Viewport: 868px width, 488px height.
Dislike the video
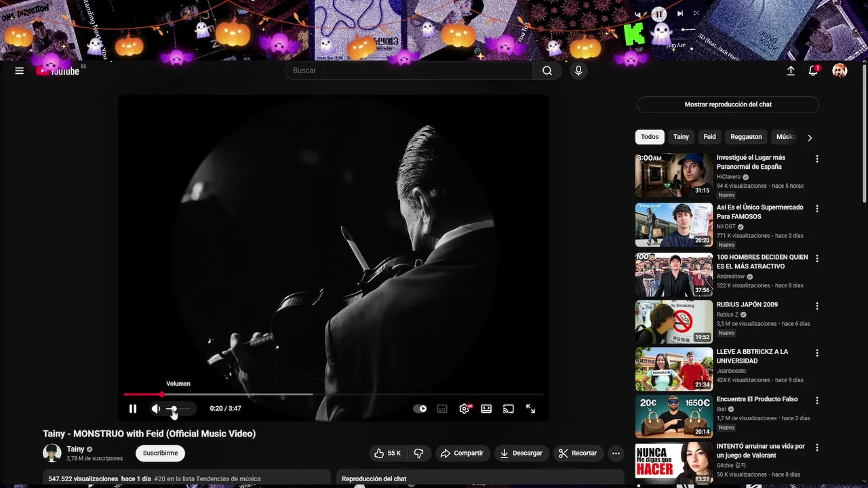(419, 453)
